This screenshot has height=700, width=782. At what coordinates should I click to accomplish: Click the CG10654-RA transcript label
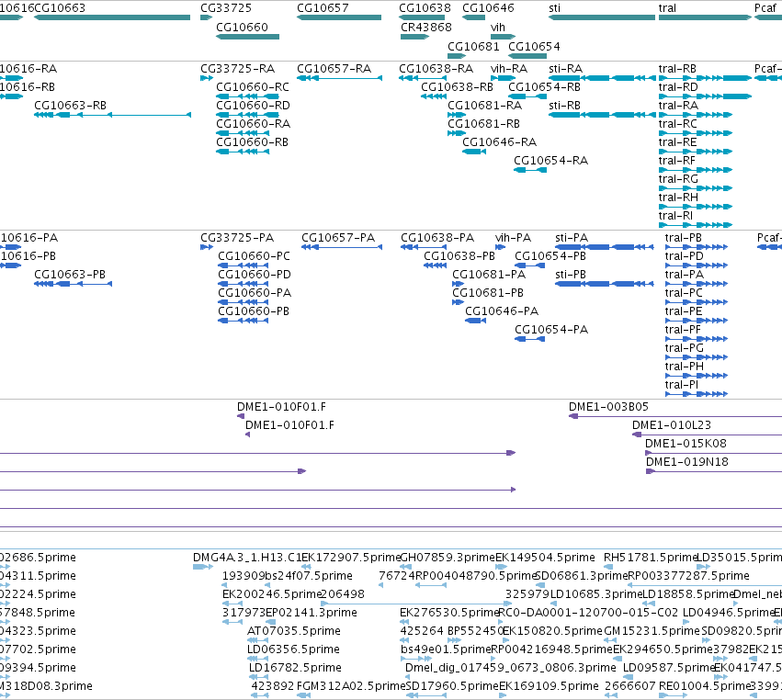[551, 161]
